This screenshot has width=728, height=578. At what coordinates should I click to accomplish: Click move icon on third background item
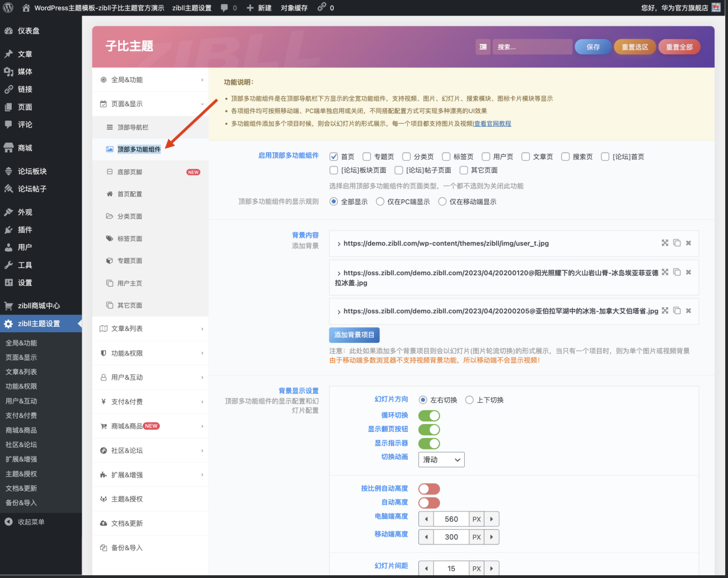(x=665, y=311)
